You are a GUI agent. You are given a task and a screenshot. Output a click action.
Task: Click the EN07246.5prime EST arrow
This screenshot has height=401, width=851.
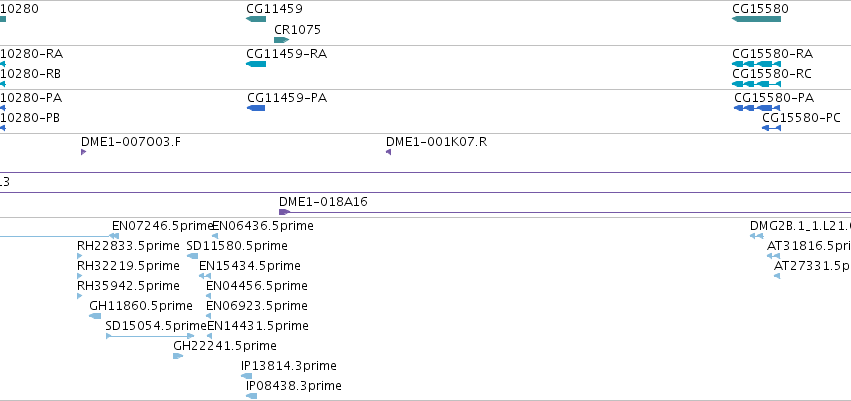coord(114,236)
